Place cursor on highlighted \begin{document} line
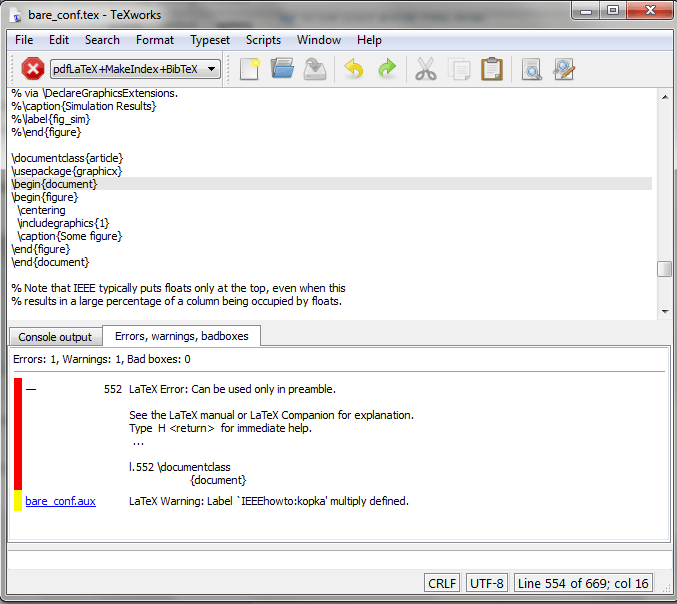 pos(331,184)
